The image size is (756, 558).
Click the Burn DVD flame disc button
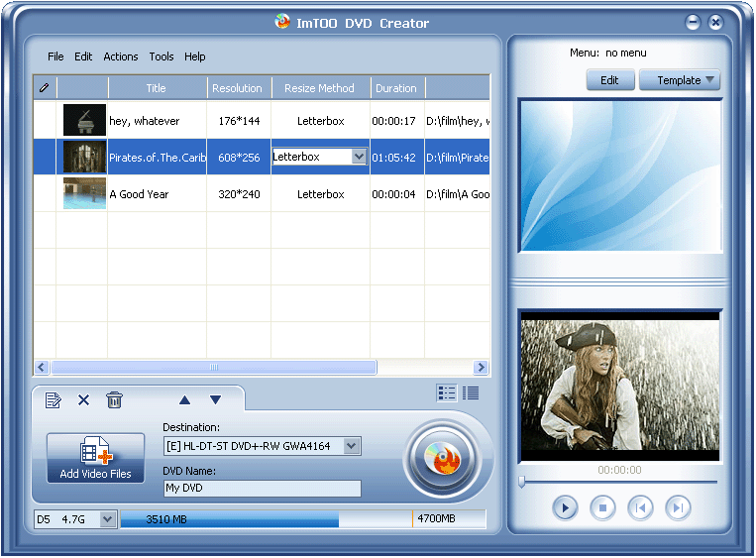point(442,459)
